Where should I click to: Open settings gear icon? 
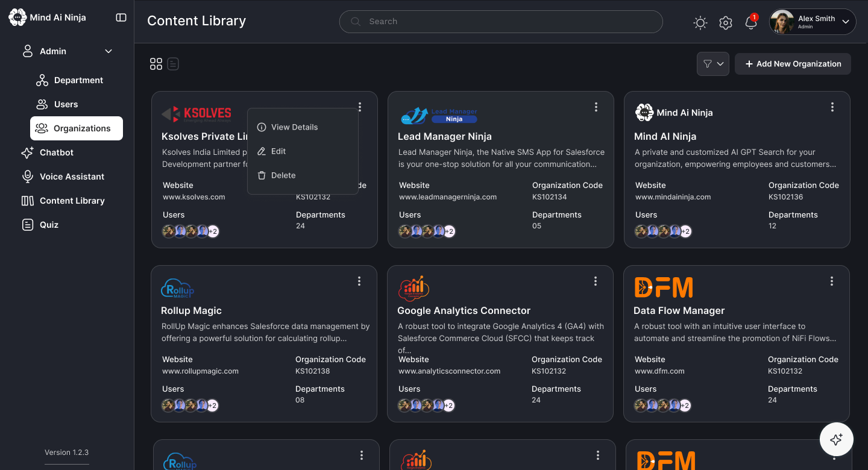[x=726, y=23]
